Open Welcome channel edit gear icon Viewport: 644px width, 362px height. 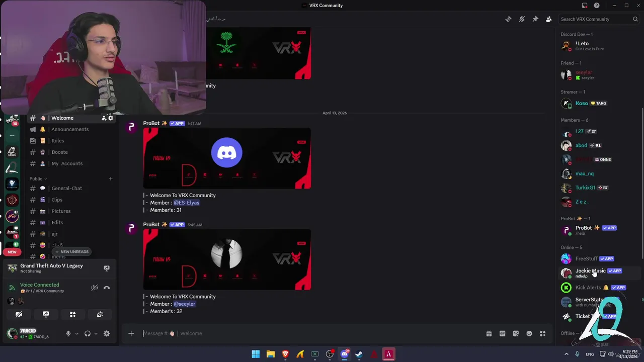111,118
